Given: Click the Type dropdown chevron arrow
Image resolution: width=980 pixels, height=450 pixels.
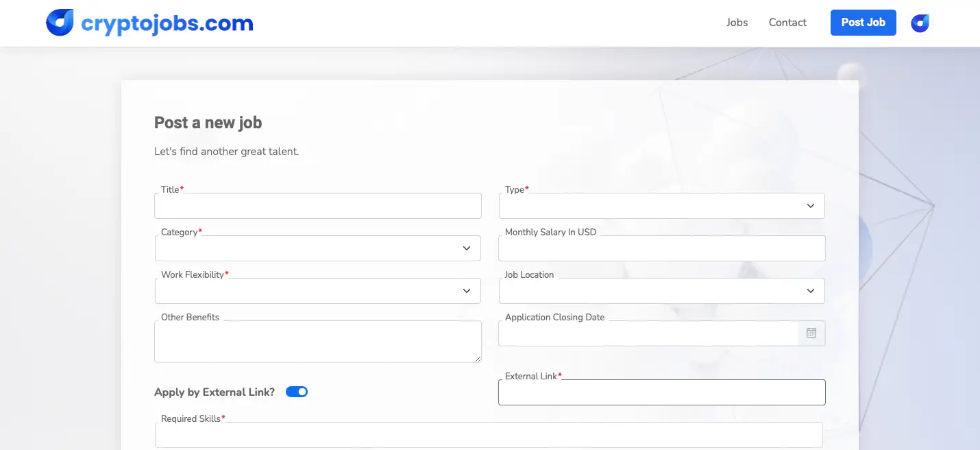Looking at the screenshot, I should 811,206.
